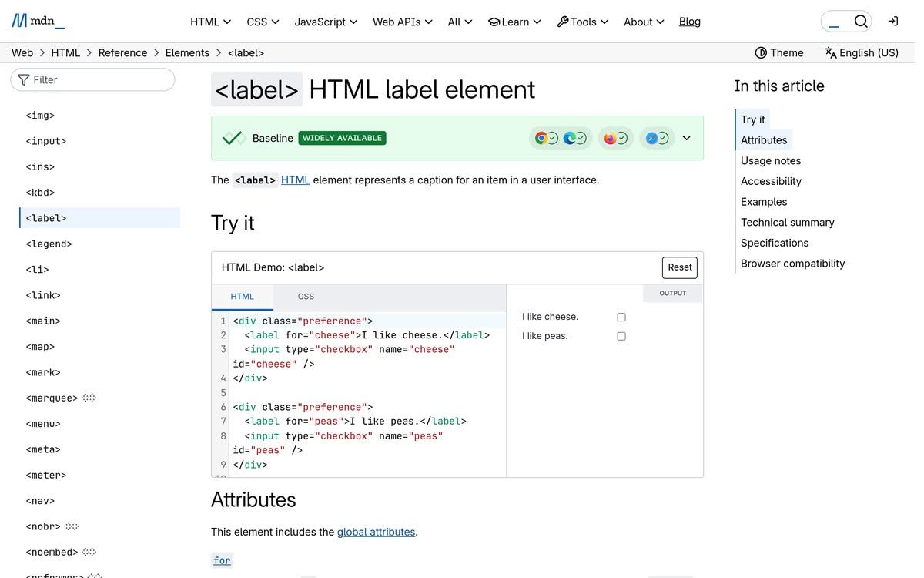Screen dimensions: 924x578
Task: Open the <main> sidebar entry
Action: click(43, 321)
